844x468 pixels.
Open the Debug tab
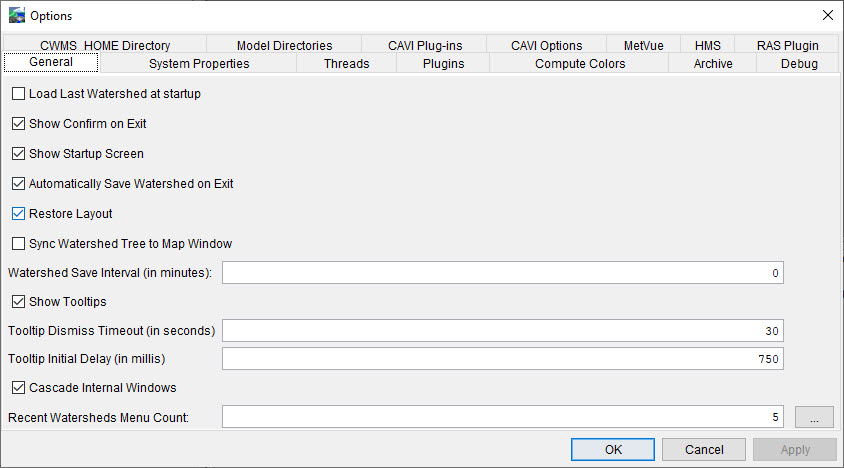coord(799,64)
